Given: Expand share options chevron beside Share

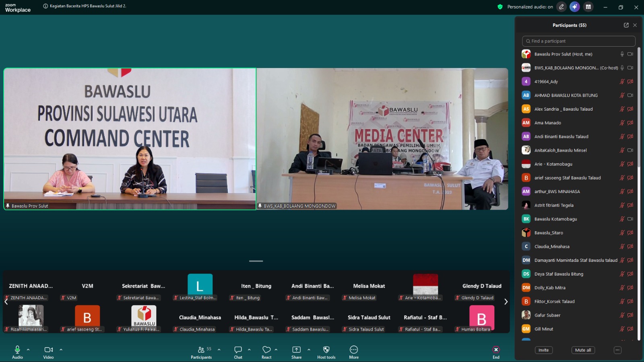Looking at the screenshot, I should (309, 350).
